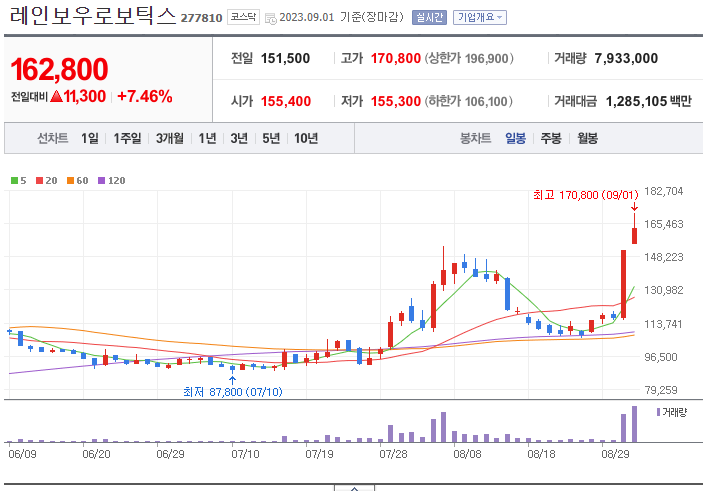The height and width of the screenshot is (491, 703).
Task: Select the 1일 line chart tab
Action: [x=90, y=138]
